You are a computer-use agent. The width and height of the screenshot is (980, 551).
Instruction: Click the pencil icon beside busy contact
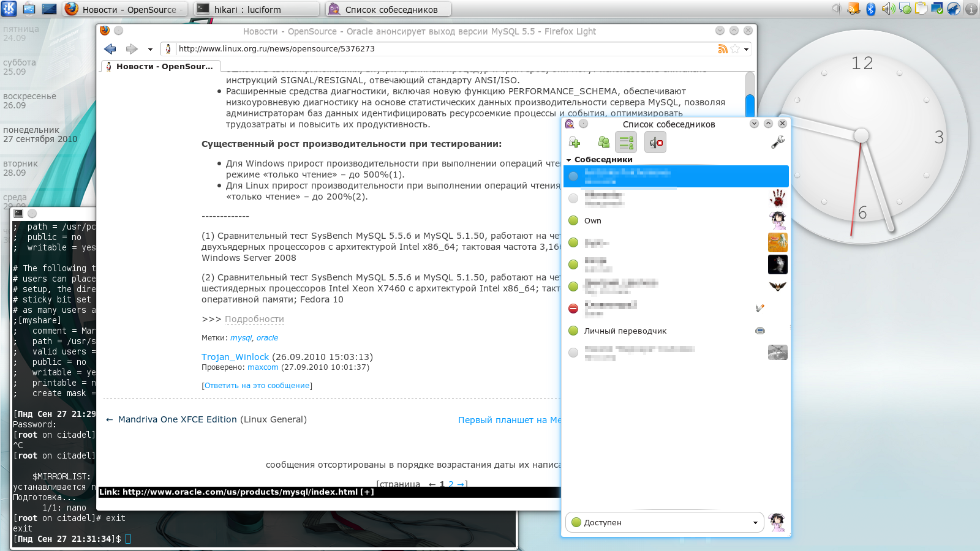[760, 308]
